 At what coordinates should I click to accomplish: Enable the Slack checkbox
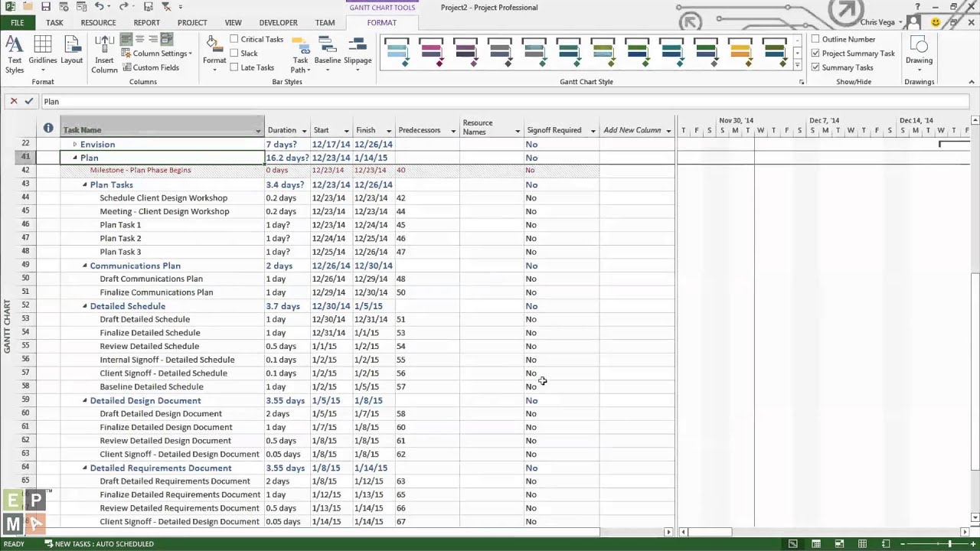pos(234,54)
